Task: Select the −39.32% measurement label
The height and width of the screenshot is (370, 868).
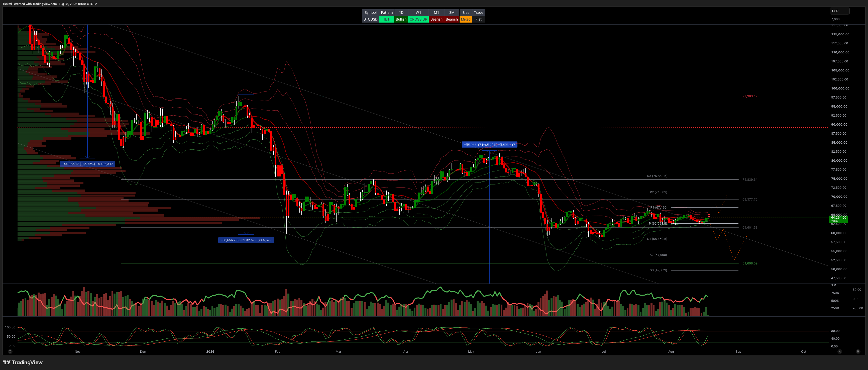Action: coord(246,240)
